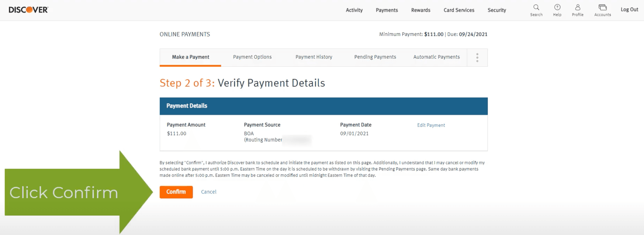Open the Profile icon

(x=577, y=10)
